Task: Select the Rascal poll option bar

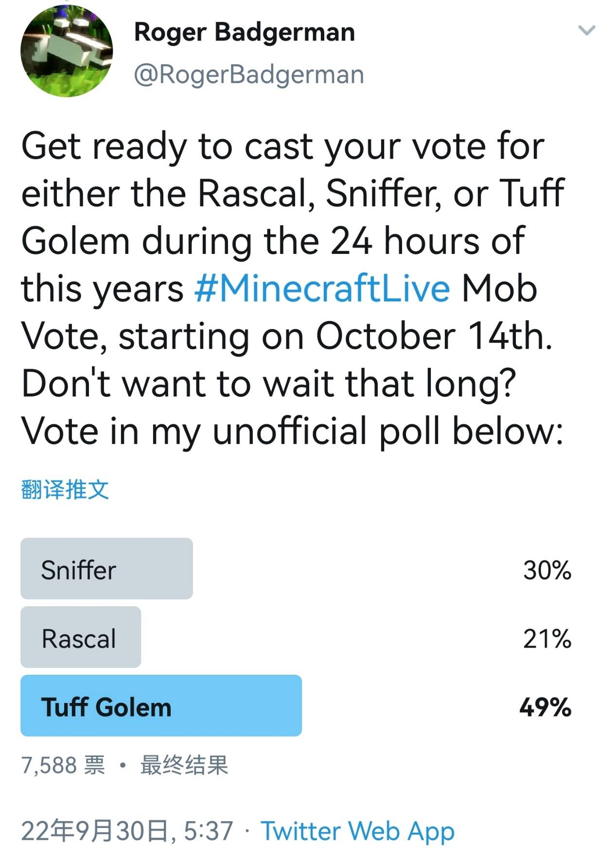Action: [x=81, y=637]
